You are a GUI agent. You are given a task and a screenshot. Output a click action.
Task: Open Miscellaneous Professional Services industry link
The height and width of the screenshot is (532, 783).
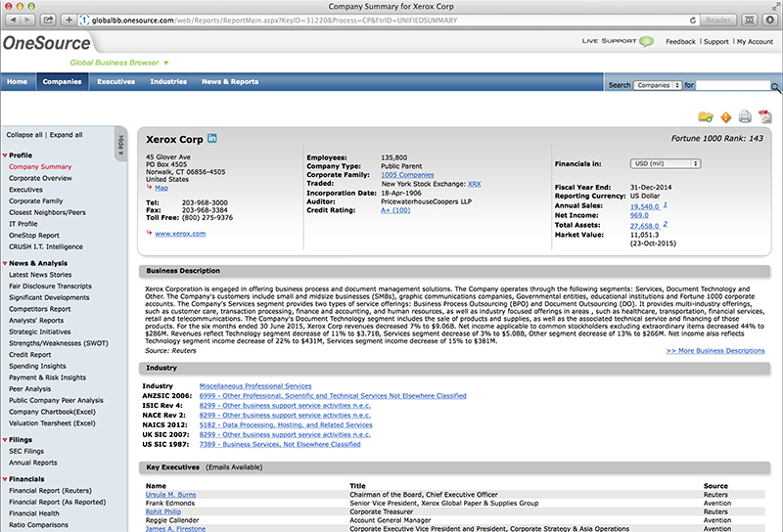[255, 386]
